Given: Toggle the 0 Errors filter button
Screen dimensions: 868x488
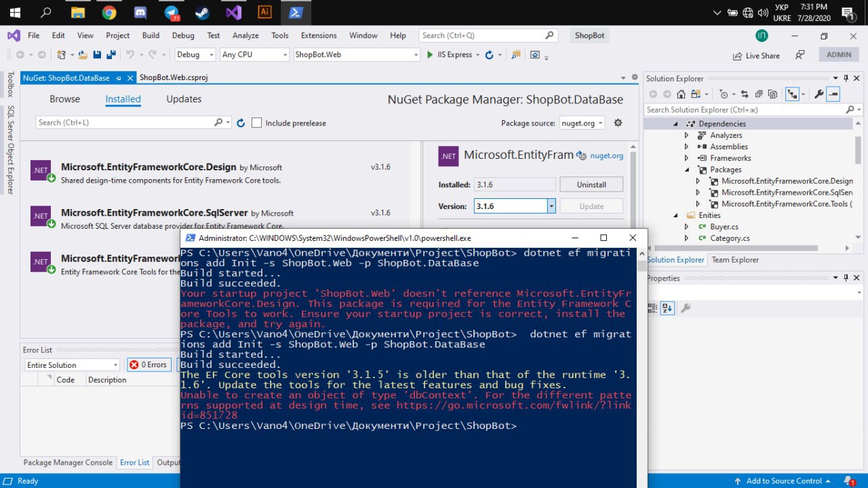Looking at the screenshot, I should (149, 364).
